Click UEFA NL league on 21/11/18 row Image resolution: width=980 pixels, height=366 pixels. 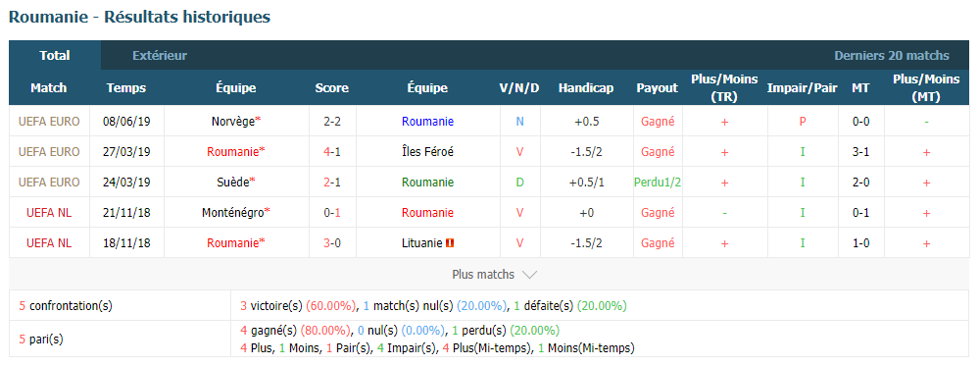pyautogui.click(x=49, y=213)
